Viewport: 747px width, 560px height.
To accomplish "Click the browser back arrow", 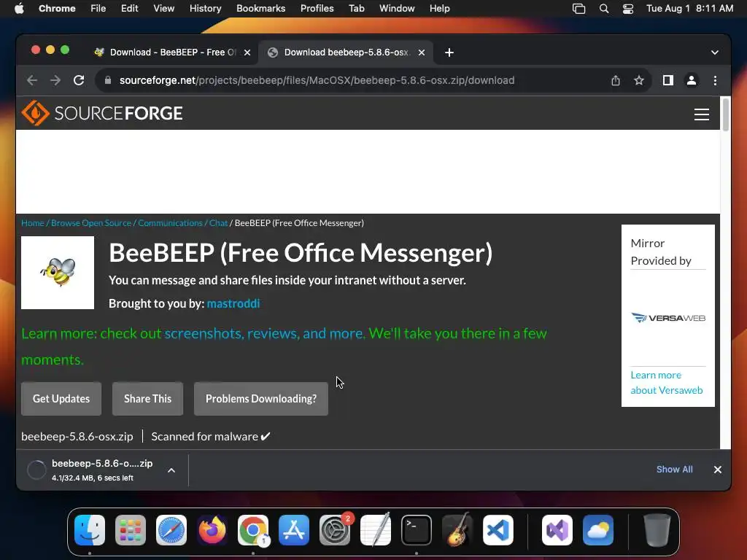I will click(32, 80).
